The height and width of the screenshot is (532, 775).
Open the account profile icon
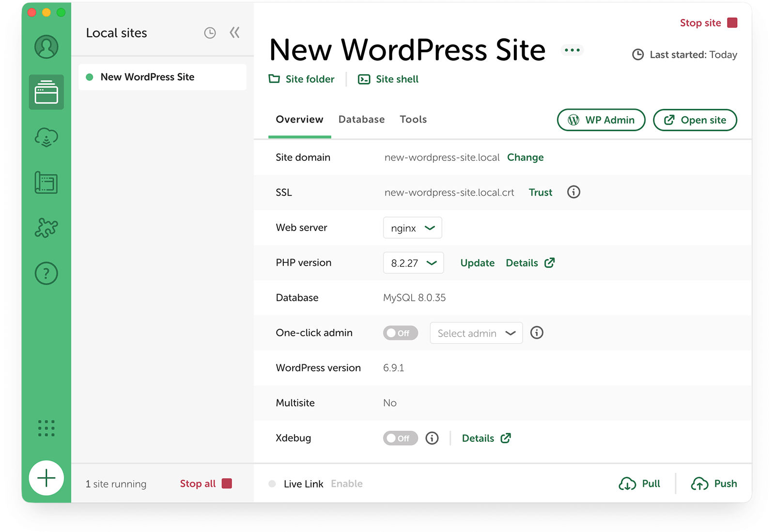(x=46, y=47)
